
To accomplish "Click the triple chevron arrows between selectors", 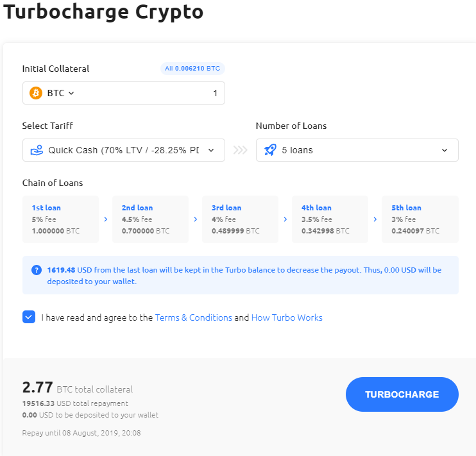I will (x=240, y=150).
